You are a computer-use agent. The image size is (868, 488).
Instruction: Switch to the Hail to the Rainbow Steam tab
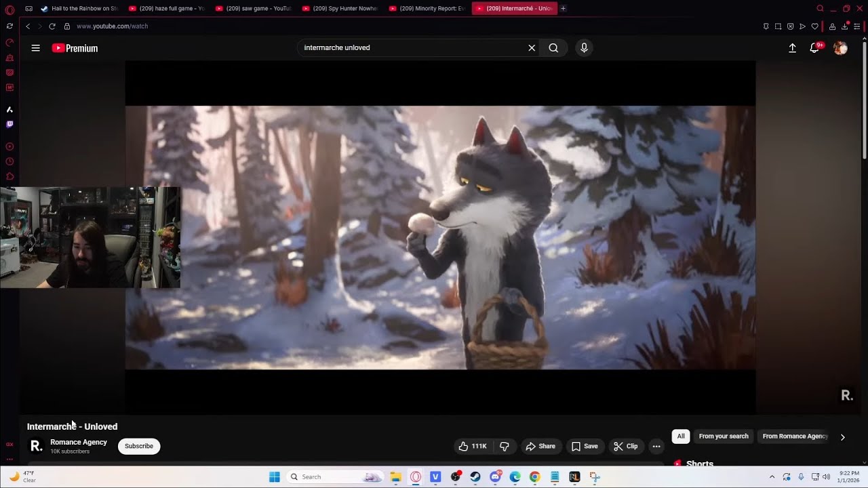click(79, 8)
